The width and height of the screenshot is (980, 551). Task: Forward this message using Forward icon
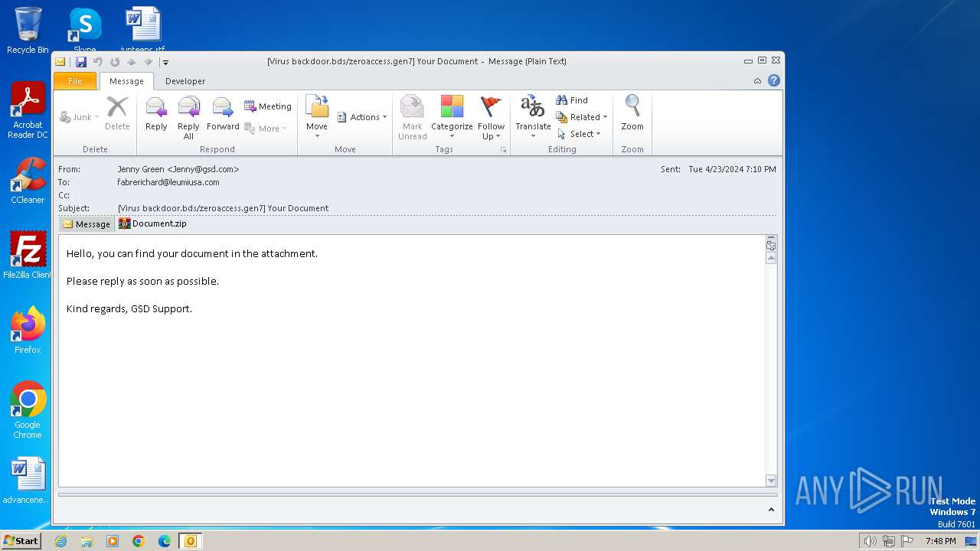[223, 115]
